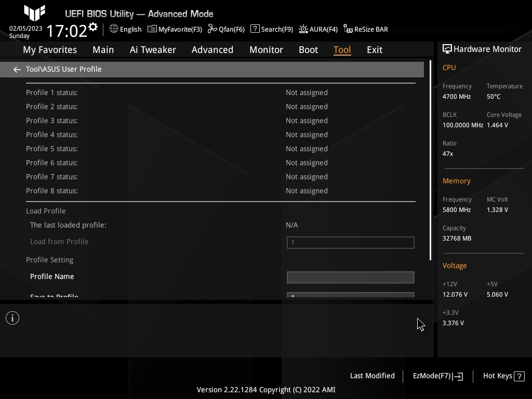Click the Hot Keys question mark icon
This screenshot has width=532, height=399.
click(518, 376)
